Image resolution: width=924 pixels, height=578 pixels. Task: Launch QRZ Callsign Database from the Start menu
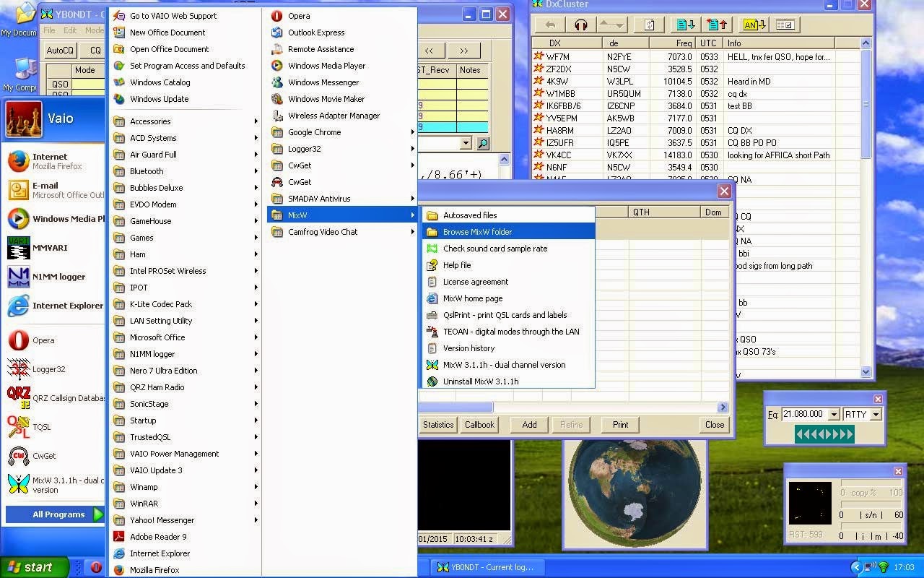coord(54,398)
